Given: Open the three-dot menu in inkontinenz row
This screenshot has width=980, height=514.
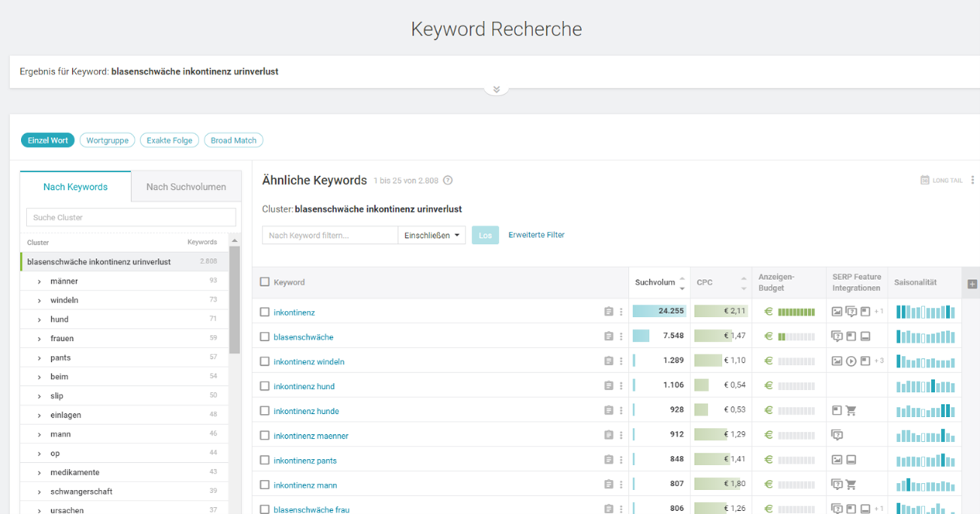Looking at the screenshot, I should pos(621,312).
